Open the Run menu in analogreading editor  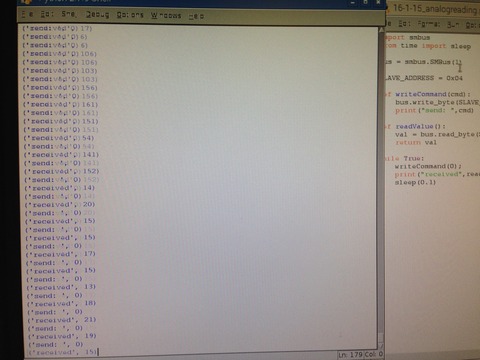453,24
